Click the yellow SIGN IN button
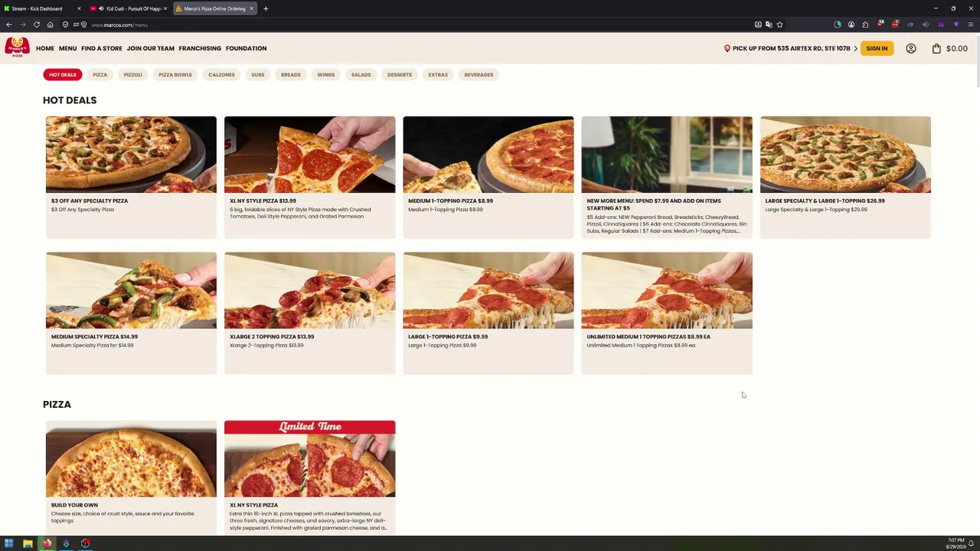This screenshot has width=980, height=551. coord(877,48)
